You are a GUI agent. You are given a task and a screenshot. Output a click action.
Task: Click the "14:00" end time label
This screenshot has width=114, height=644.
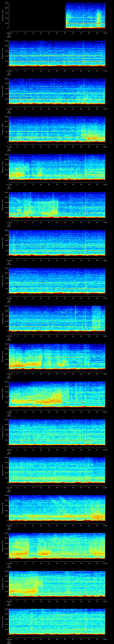(105, 184)
